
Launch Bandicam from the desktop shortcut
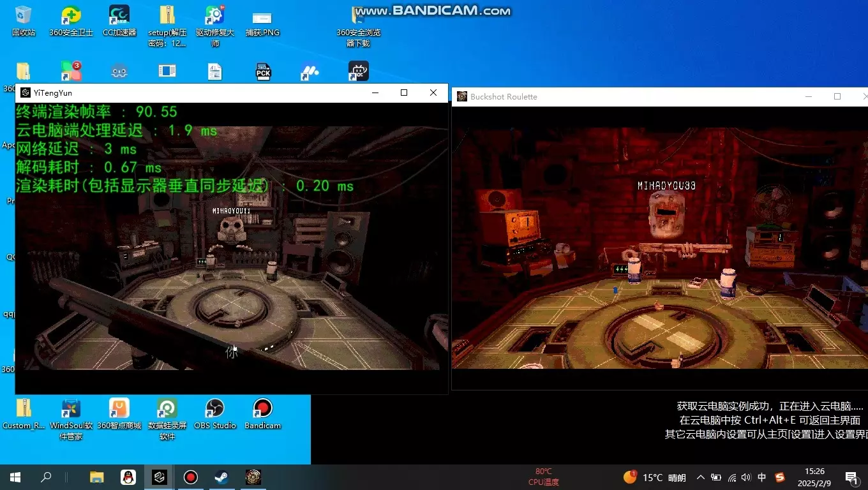click(x=262, y=414)
